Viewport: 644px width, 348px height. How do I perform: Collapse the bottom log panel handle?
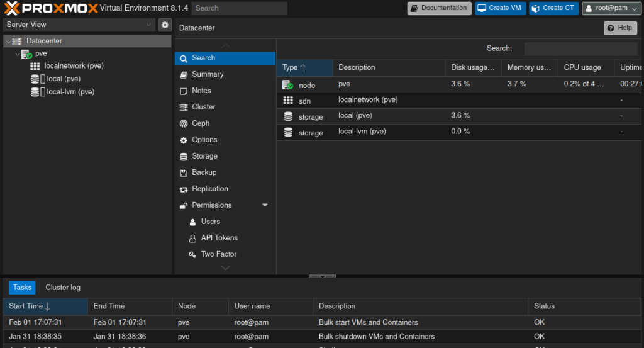pos(322,276)
